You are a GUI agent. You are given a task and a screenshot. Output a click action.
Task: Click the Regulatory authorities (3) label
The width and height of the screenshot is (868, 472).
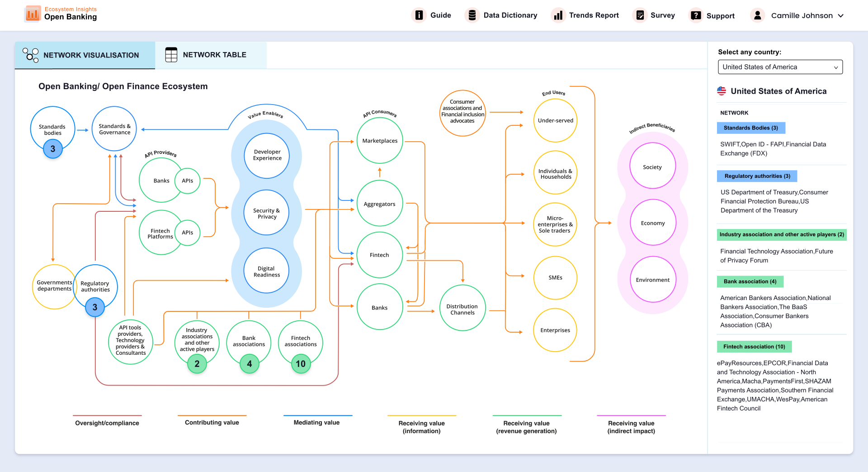(757, 176)
